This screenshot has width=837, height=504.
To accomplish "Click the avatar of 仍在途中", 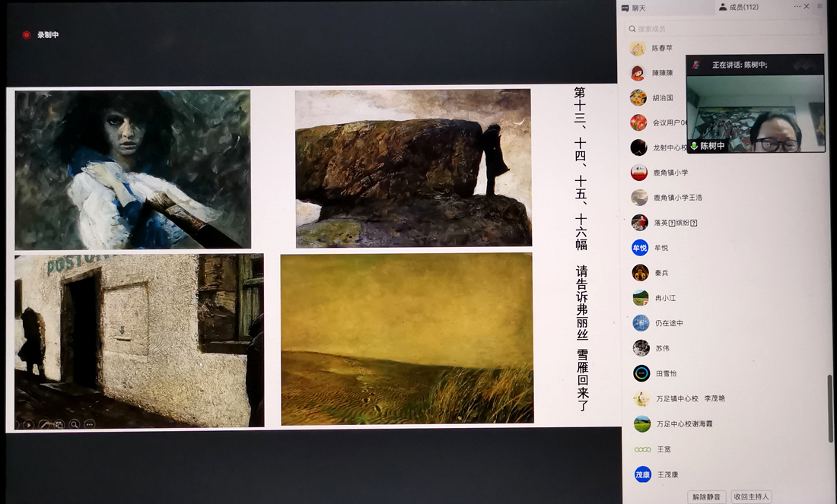I will point(641,322).
